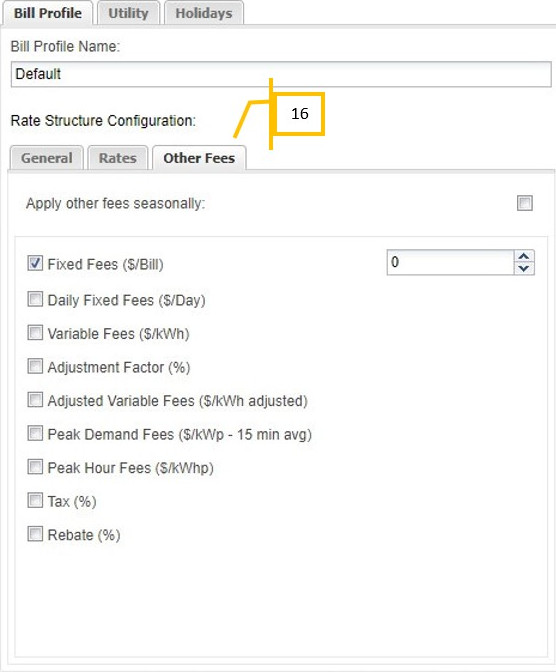Screen dimensions: 556x672
Task: Switch to the General rate tab
Action: (47, 158)
